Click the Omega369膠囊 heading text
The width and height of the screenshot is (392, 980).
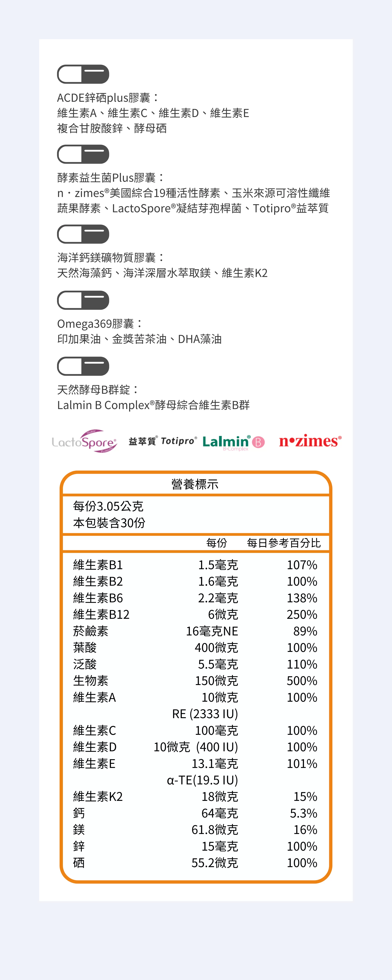pos(100,324)
